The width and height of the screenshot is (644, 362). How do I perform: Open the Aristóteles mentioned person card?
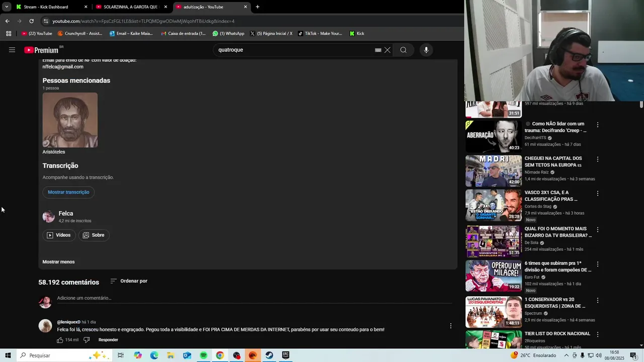[x=70, y=124]
